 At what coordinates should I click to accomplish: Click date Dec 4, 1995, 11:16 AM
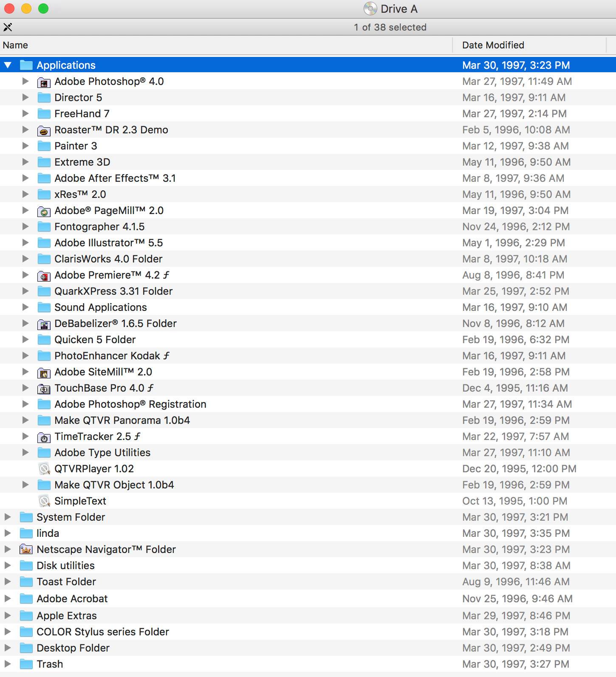pyautogui.click(x=515, y=388)
